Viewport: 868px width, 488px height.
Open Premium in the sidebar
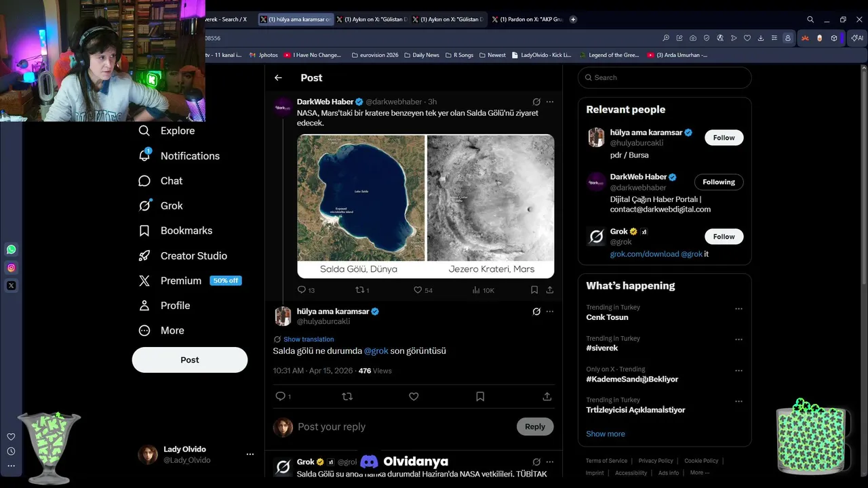190,281
